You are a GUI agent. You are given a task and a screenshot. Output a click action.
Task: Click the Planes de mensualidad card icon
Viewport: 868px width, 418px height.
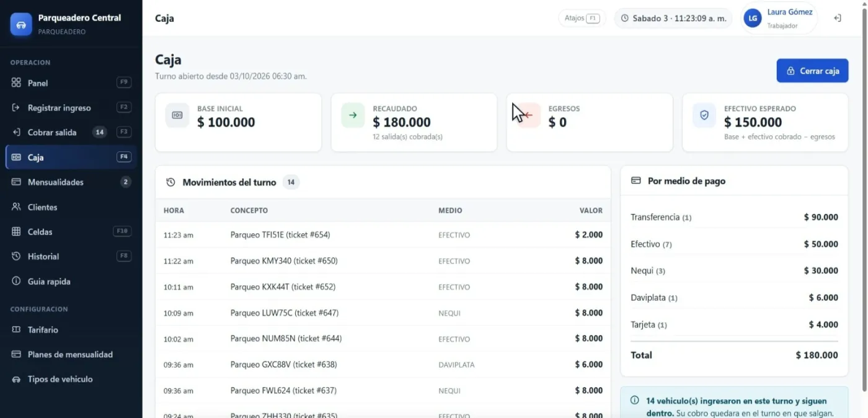coord(16,355)
